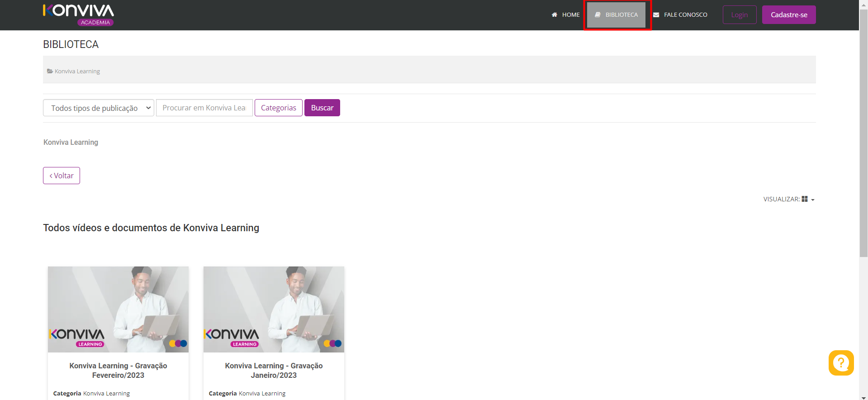
Task: Open the Todos tipos de publicação dropdown
Action: pyautogui.click(x=99, y=108)
